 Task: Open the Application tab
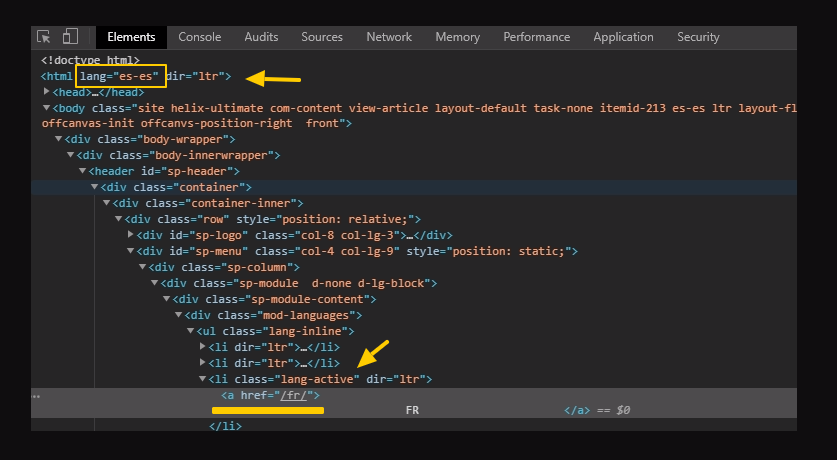(623, 37)
